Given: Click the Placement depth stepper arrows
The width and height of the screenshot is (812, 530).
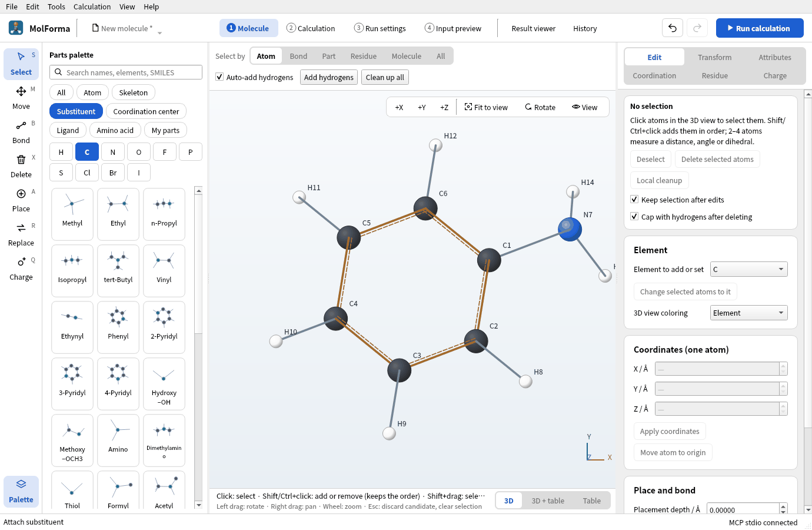Looking at the screenshot, I should click(783, 510).
